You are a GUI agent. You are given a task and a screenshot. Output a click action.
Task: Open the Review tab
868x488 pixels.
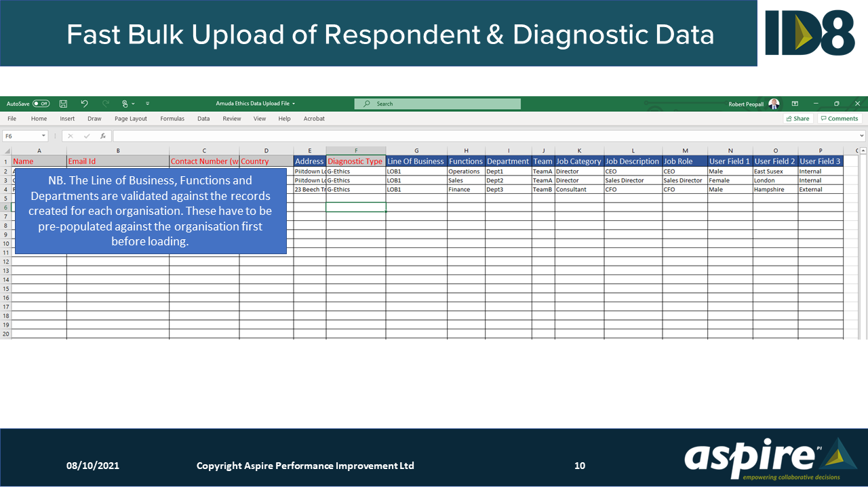click(x=232, y=119)
